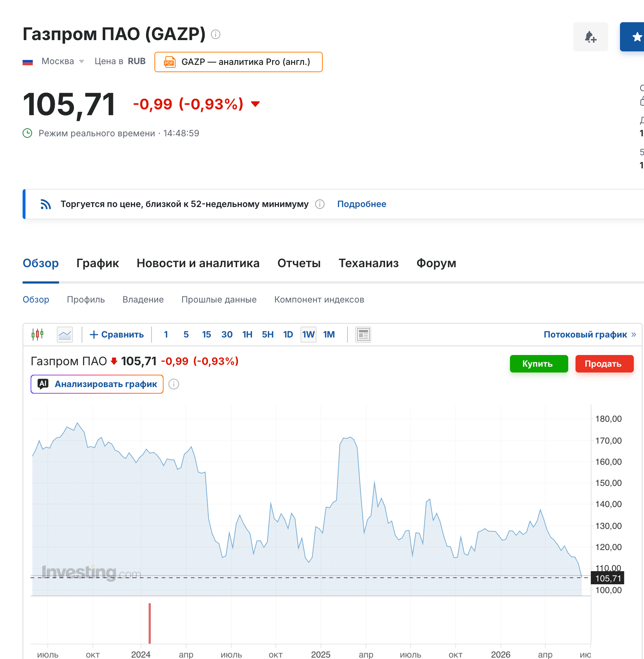Click the clock icon for real-time mode

pos(27,133)
